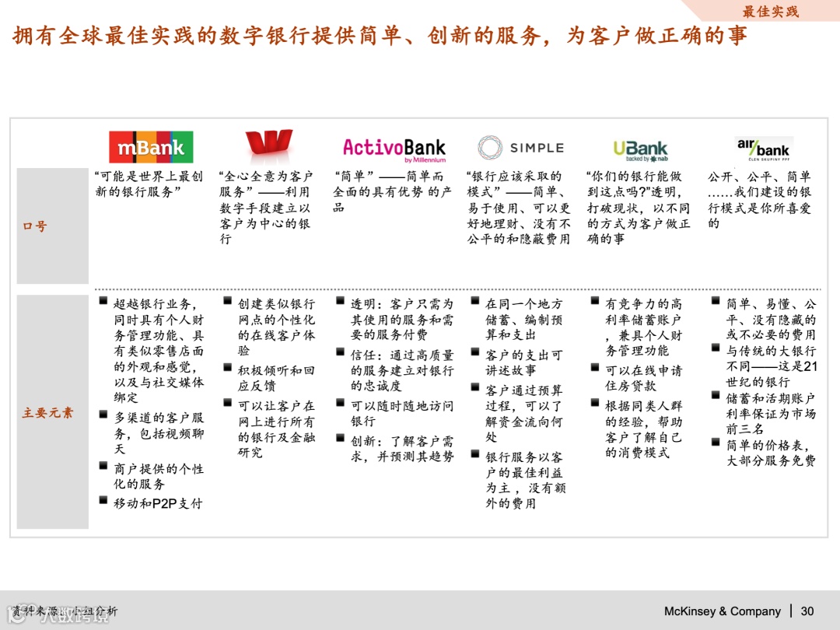Click bullet text 超越银行业务
Viewport: 840px width, 630px height.
tap(159, 351)
